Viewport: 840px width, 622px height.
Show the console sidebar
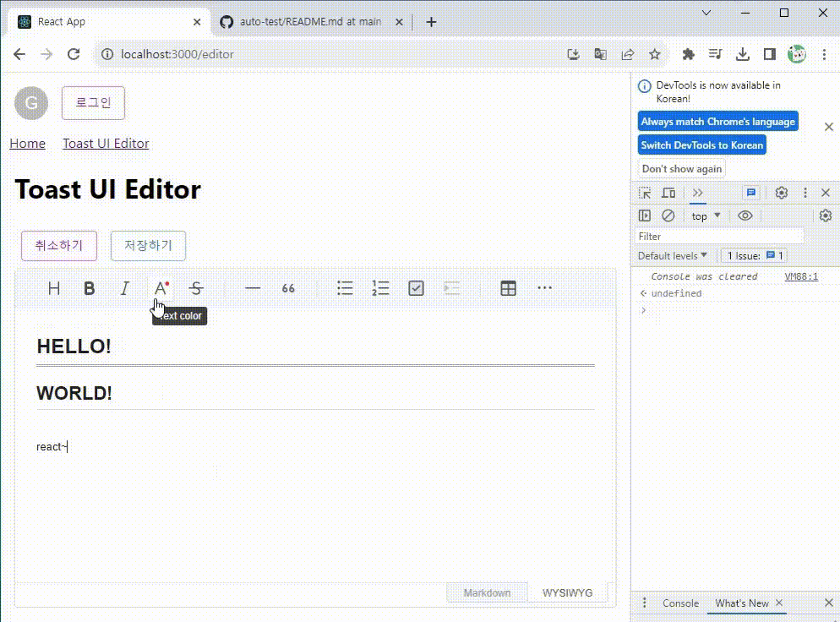645,216
